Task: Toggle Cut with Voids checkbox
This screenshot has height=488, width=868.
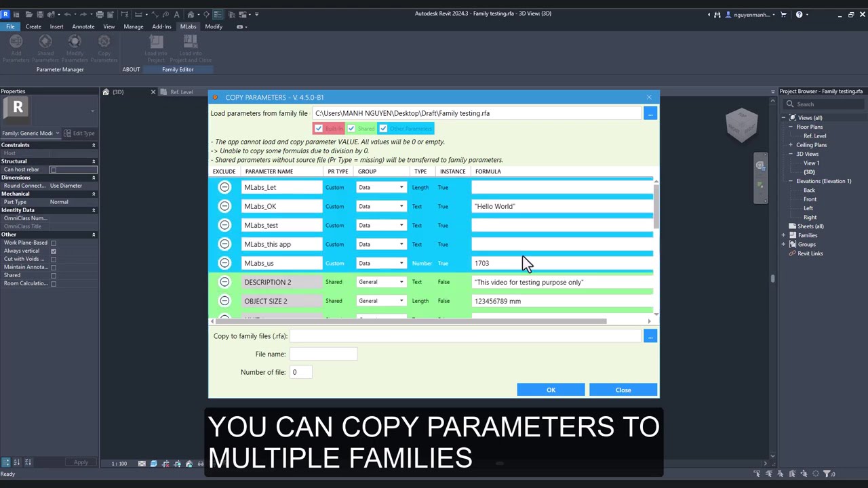Action: pos(53,259)
